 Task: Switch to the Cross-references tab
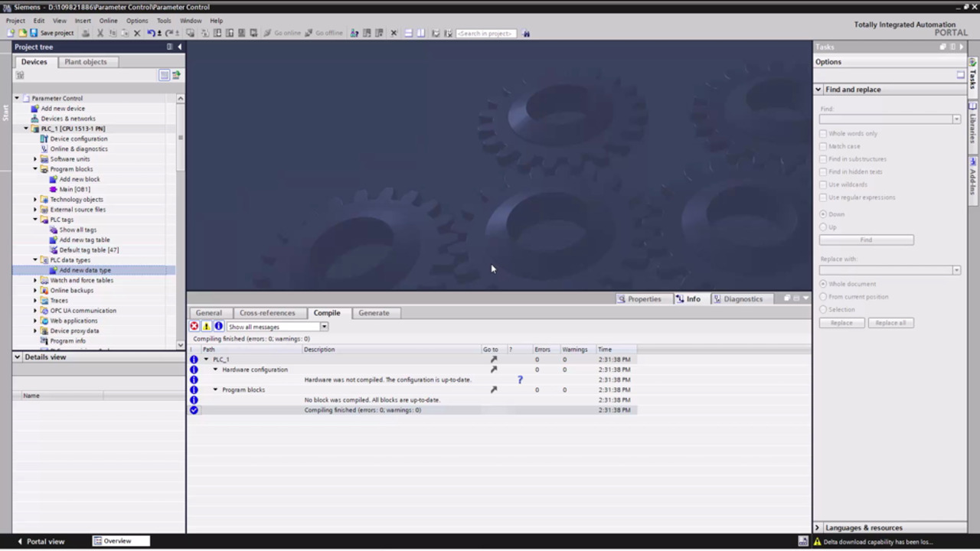(x=266, y=313)
